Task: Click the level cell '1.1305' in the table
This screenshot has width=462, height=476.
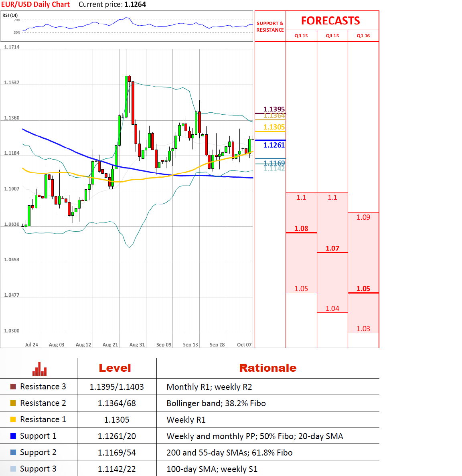Action: [x=117, y=420]
